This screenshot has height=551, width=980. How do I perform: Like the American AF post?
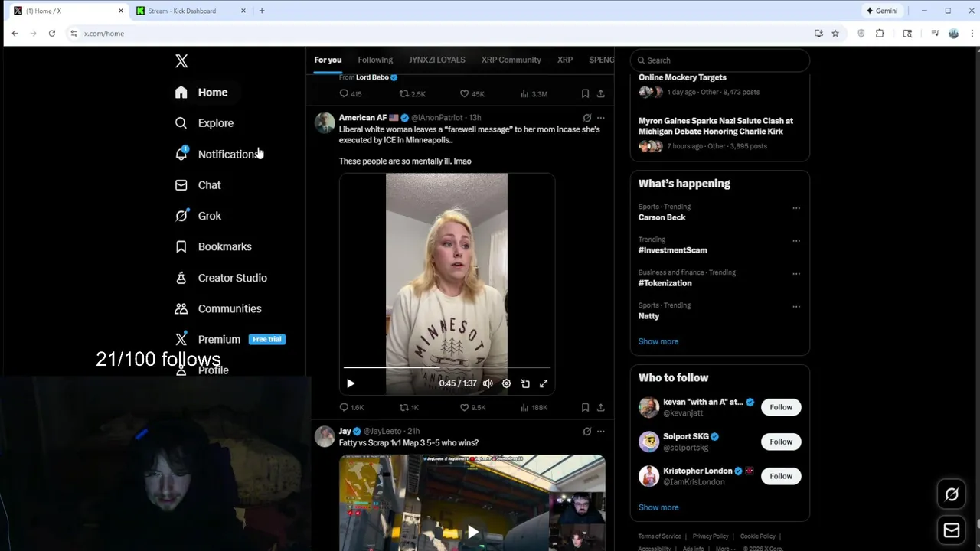[x=472, y=408]
